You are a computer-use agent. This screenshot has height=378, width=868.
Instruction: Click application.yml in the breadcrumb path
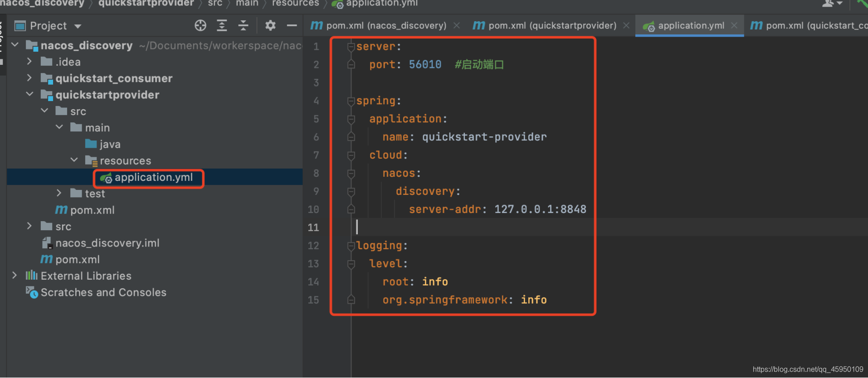(x=382, y=3)
